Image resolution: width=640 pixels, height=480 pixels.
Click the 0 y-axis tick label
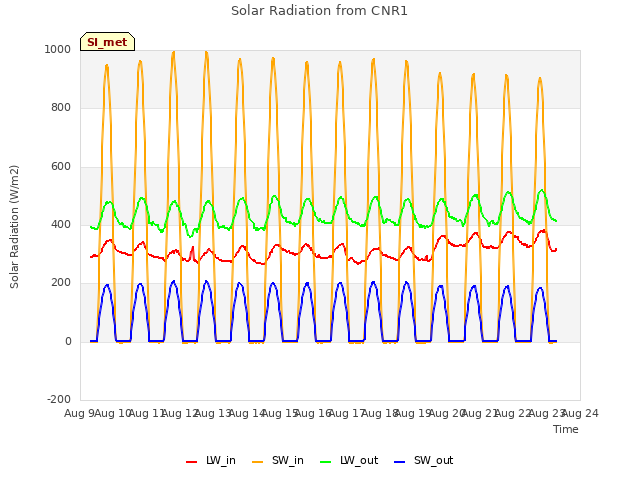68,341
